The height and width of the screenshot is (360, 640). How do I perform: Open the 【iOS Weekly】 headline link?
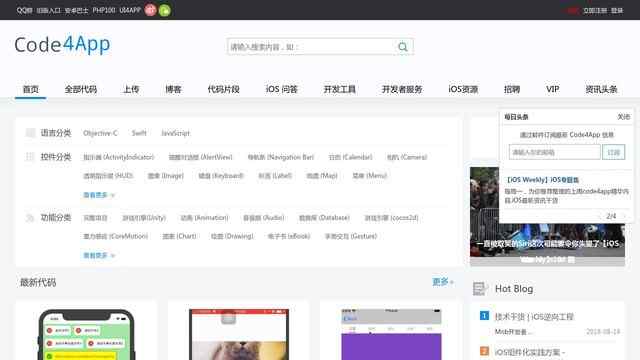coord(543,180)
